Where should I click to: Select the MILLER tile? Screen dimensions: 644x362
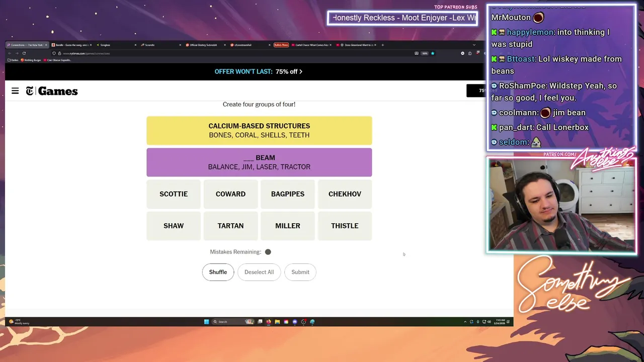point(288,226)
